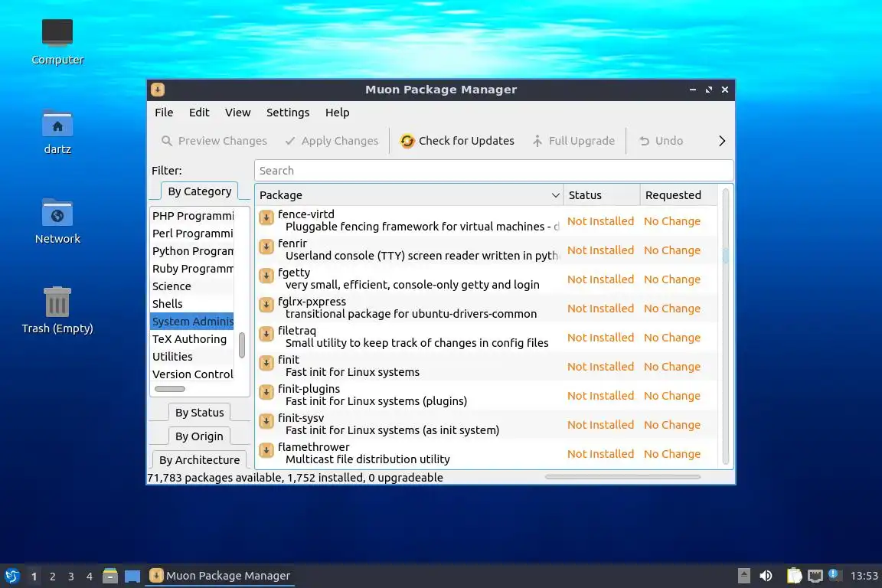Switch to workspace 3 in taskbar

71,577
